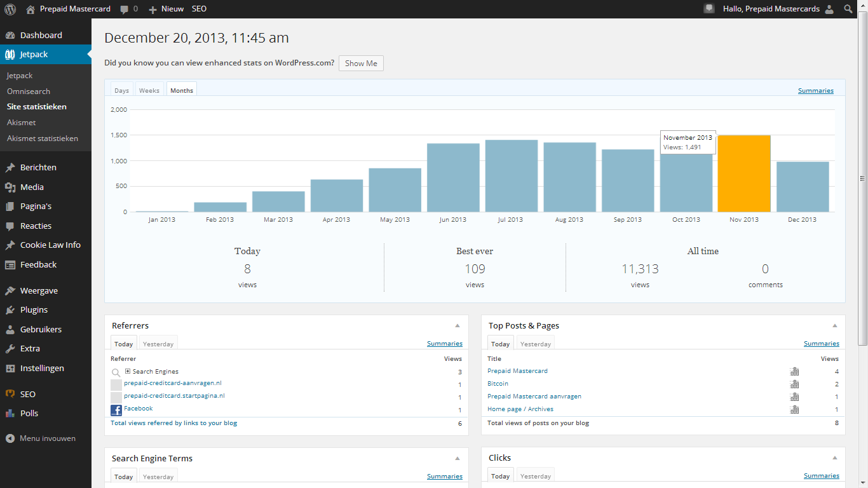Click the Berichten pushpin icon

[x=10, y=168]
